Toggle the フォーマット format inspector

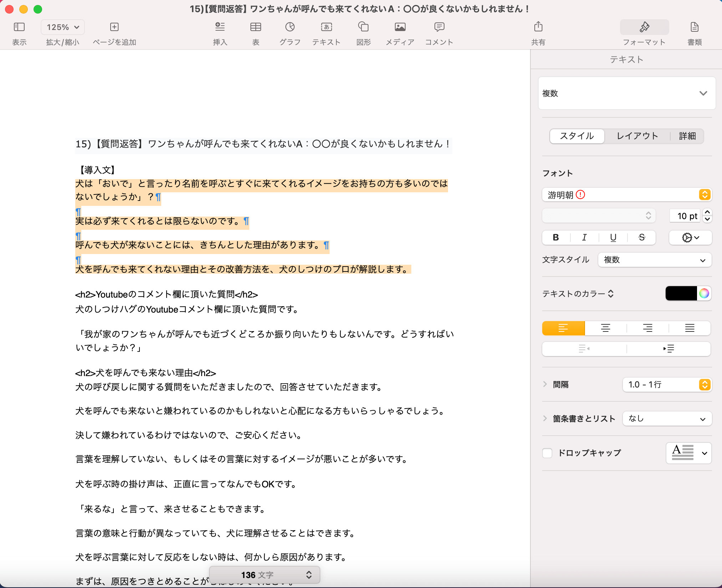(x=644, y=27)
